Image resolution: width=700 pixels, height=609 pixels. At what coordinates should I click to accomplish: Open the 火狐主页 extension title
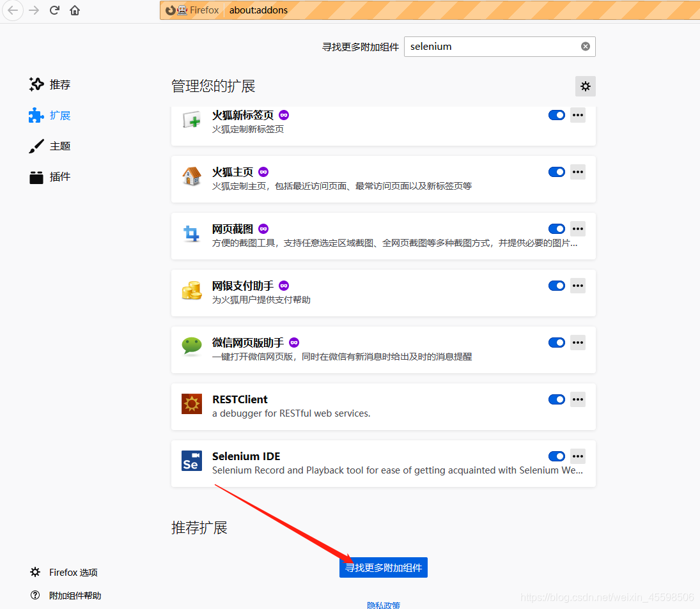pos(233,172)
